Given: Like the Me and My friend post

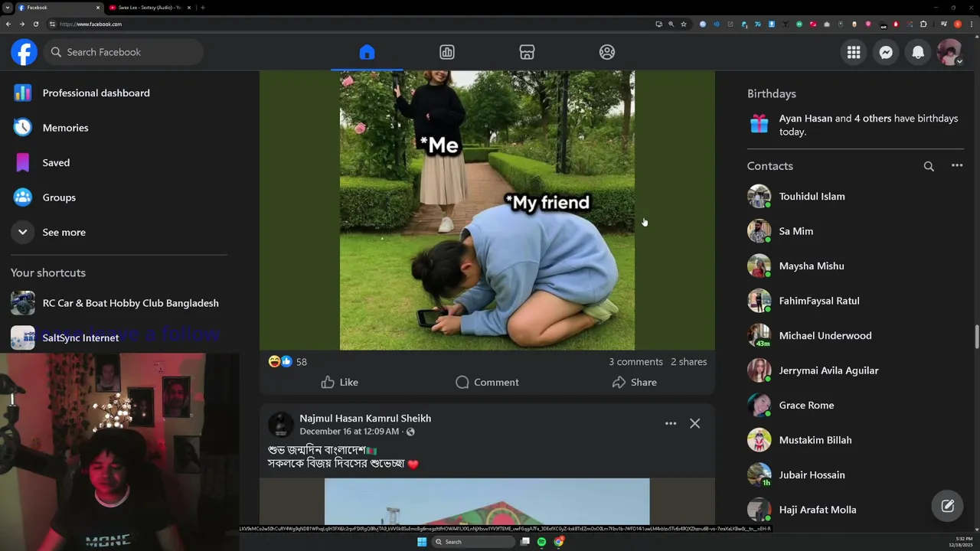Looking at the screenshot, I should coord(340,382).
